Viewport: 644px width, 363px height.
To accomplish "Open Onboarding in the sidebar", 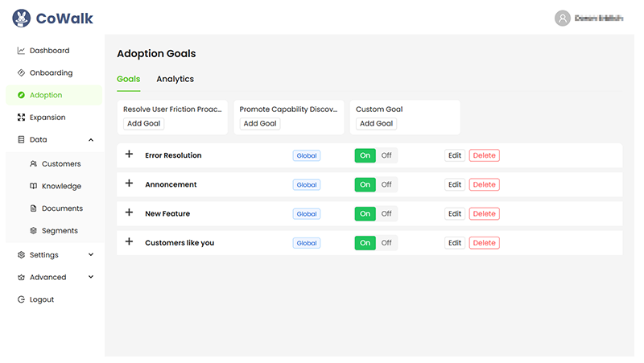I will 54,72.
